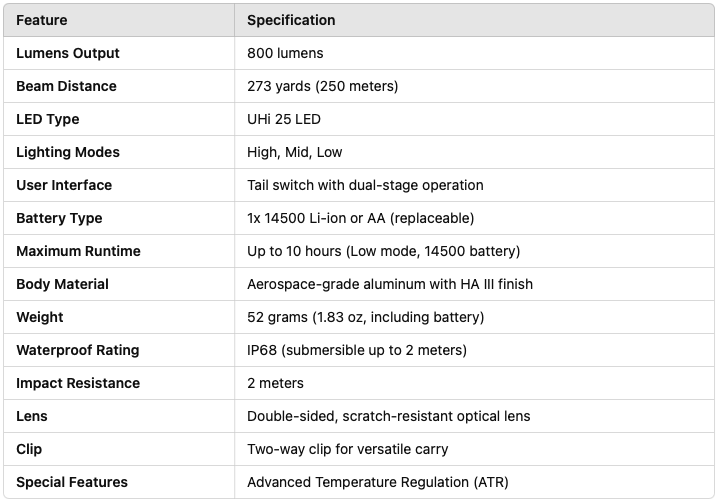Select the Maximum Runtime label
719x502 pixels.
coord(78,251)
